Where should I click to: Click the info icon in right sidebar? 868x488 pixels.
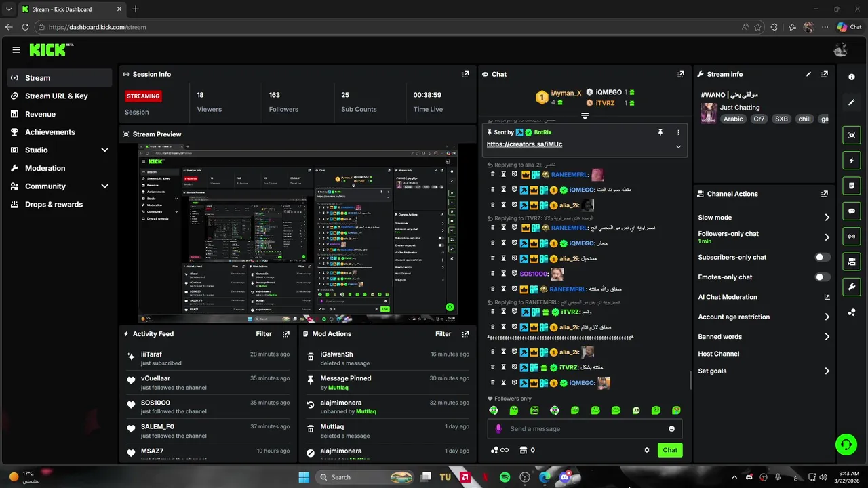pos(852,77)
